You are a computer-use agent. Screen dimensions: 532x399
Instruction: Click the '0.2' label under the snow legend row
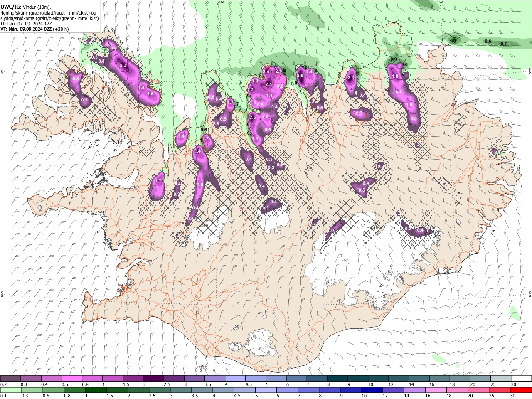click(x=3, y=384)
